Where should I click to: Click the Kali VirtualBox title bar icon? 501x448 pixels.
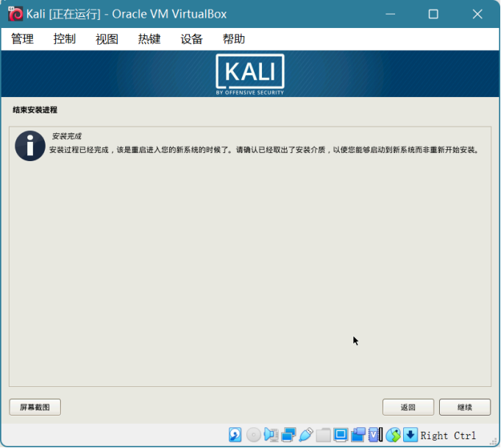[15, 14]
